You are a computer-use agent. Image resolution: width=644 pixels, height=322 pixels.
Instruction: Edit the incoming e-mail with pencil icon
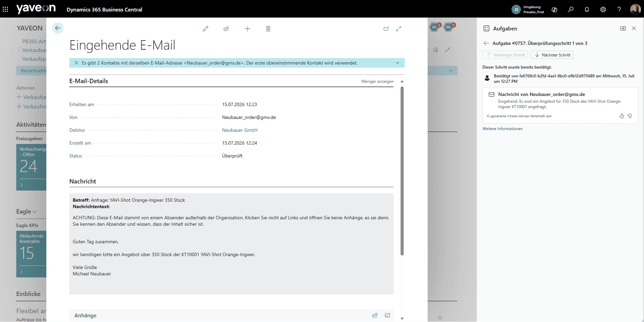(x=206, y=29)
